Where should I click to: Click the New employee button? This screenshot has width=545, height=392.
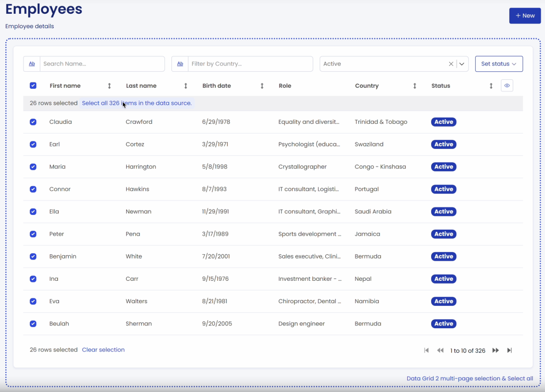(525, 16)
